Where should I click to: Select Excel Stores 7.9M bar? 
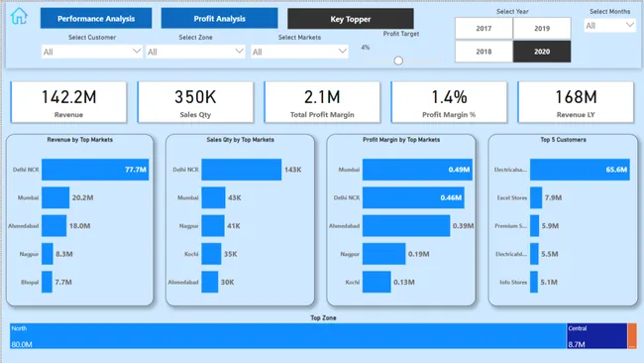coord(536,197)
